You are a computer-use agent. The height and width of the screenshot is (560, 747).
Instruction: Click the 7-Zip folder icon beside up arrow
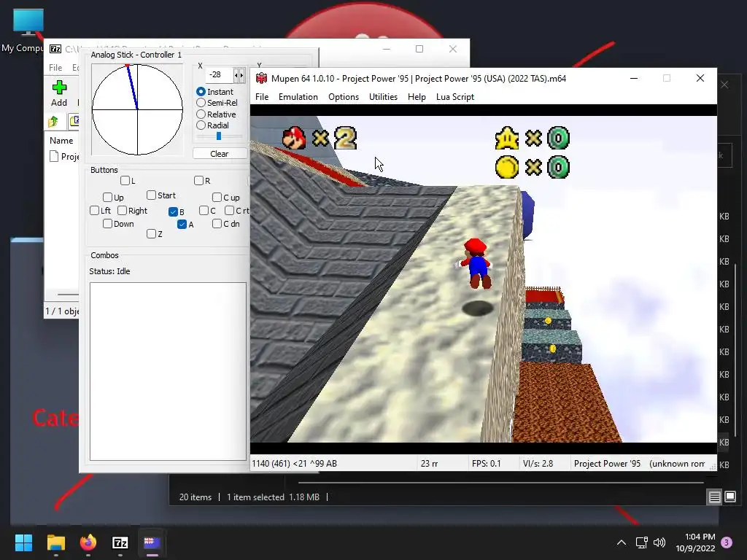click(x=74, y=122)
